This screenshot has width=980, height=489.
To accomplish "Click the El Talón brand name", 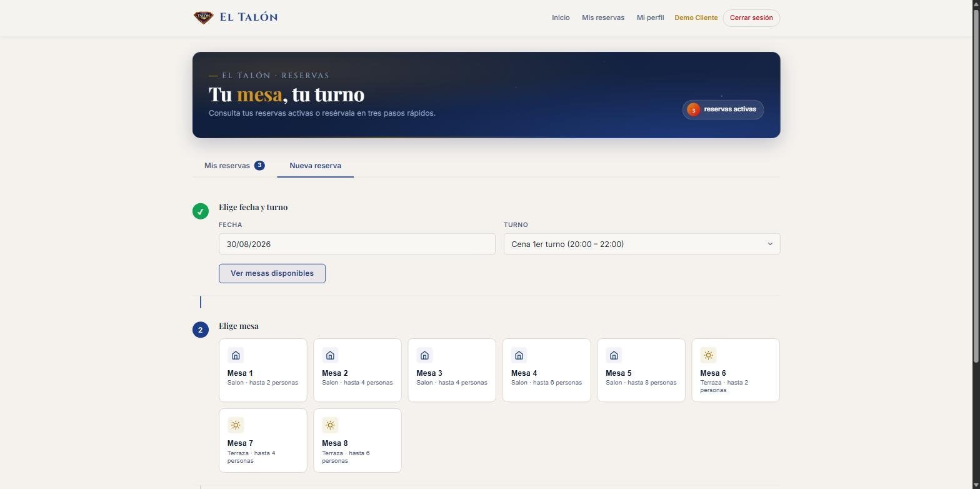I will (x=249, y=18).
